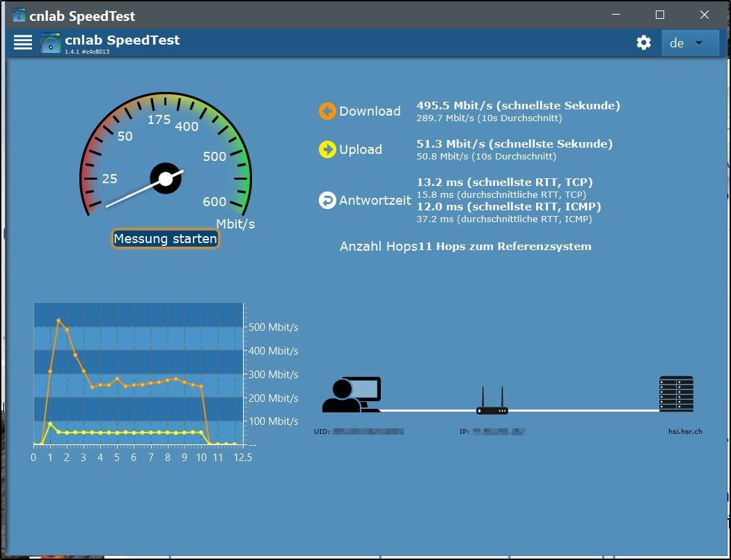Click the router icon
Screen dimensions: 731x560
(492, 403)
